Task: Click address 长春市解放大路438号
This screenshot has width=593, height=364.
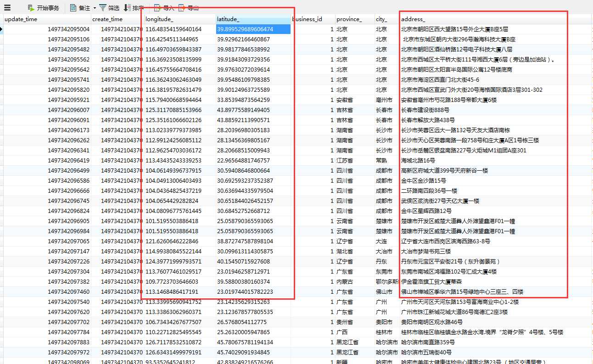Action: click(428, 120)
